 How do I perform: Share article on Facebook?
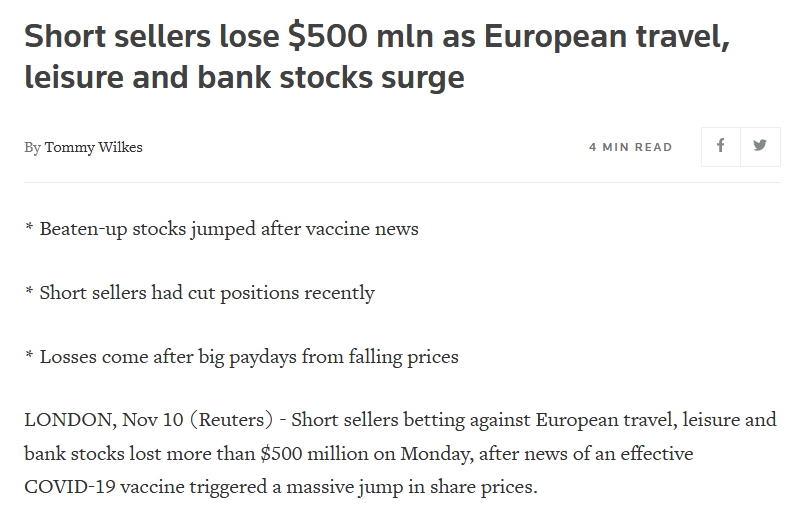(x=720, y=146)
